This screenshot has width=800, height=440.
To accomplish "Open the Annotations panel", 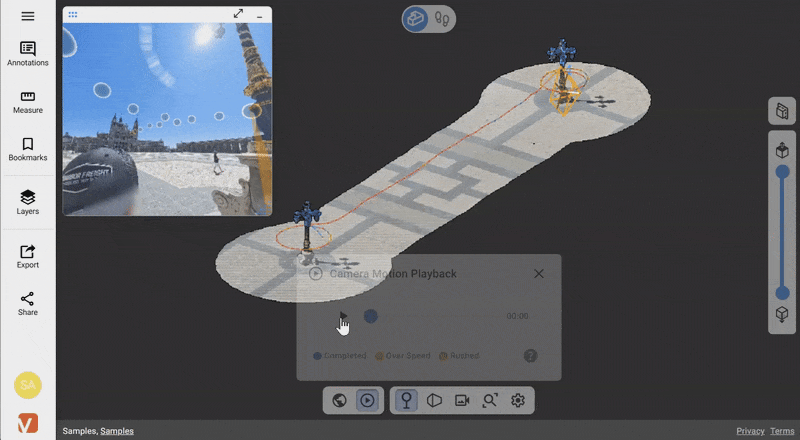I will click(27, 54).
